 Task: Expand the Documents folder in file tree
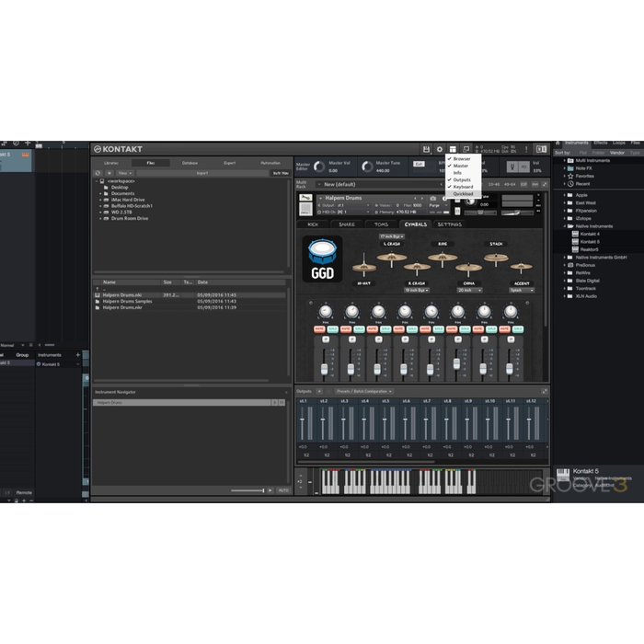100,193
